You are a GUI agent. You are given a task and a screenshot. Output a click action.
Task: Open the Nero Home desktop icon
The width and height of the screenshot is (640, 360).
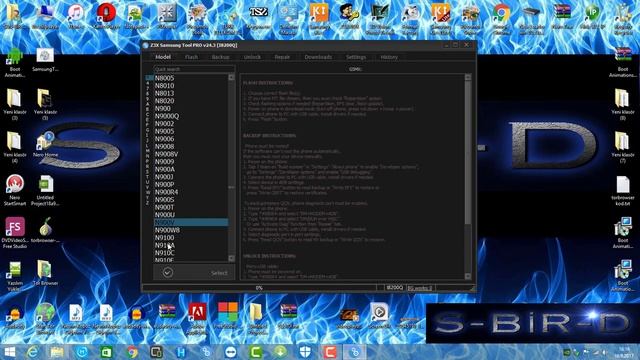click(x=45, y=144)
